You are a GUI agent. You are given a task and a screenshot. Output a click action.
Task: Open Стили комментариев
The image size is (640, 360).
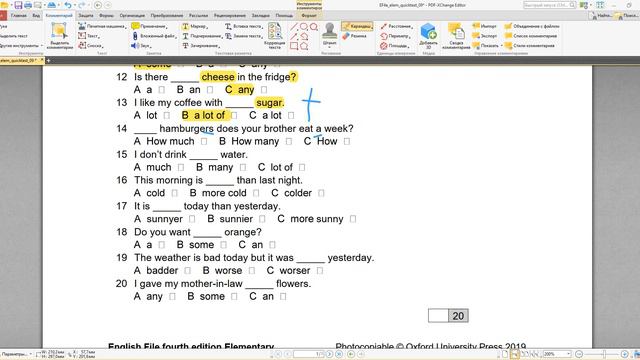point(529,46)
